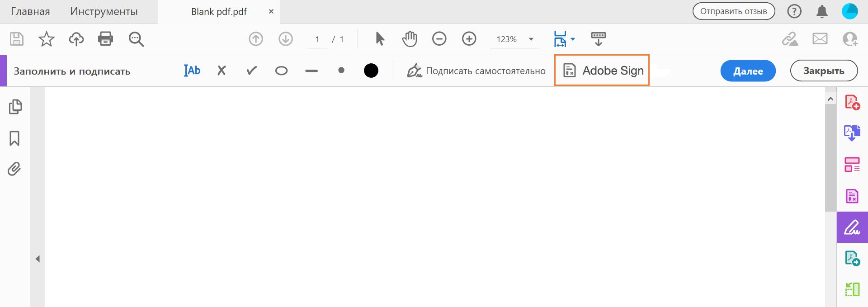Choose the selection arrow tool
The image size is (868, 307).
point(380,39)
